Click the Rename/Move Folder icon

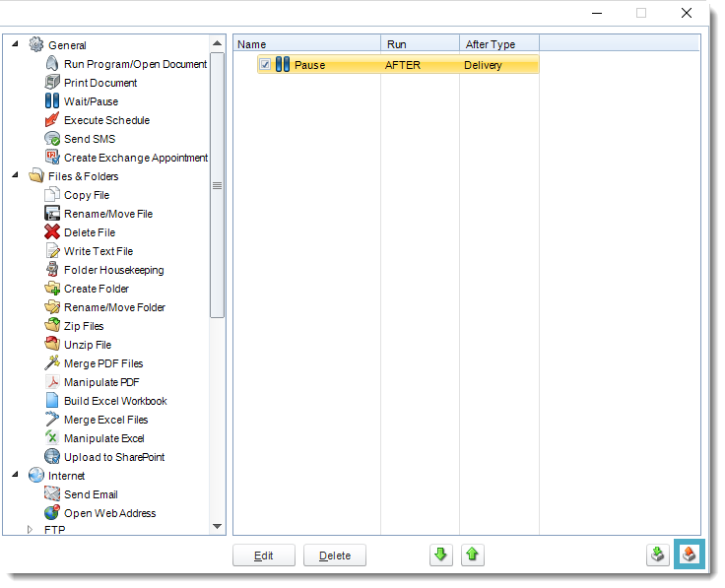point(52,307)
